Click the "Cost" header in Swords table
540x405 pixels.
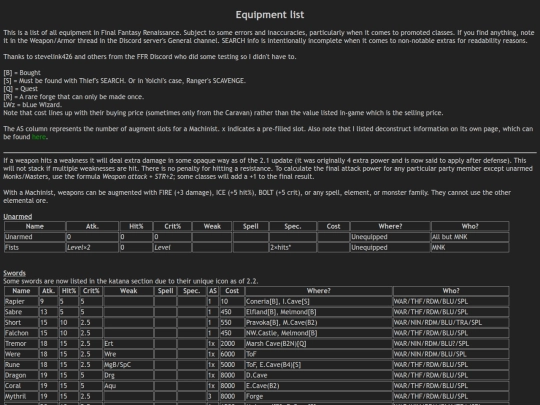click(232, 291)
